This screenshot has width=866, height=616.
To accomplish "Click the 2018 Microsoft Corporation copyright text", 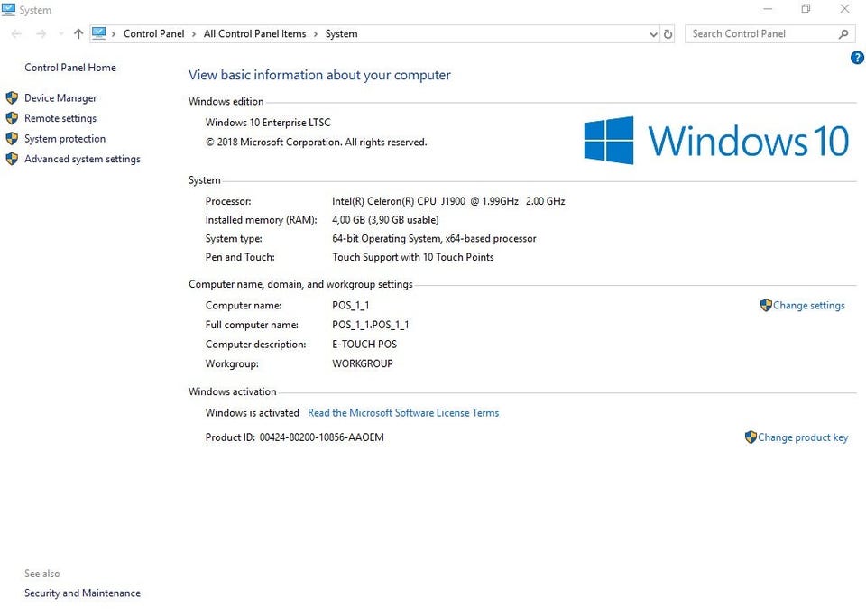I will pyautogui.click(x=316, y=143).
